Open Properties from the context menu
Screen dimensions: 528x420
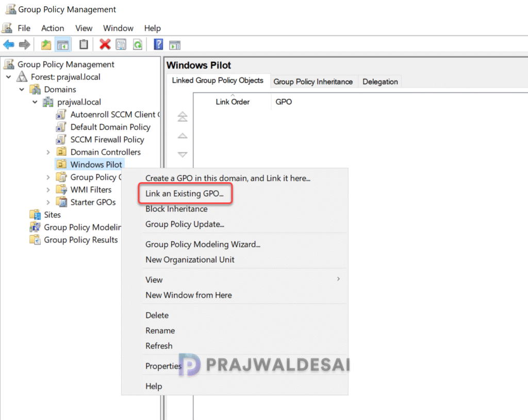point(163,366)
